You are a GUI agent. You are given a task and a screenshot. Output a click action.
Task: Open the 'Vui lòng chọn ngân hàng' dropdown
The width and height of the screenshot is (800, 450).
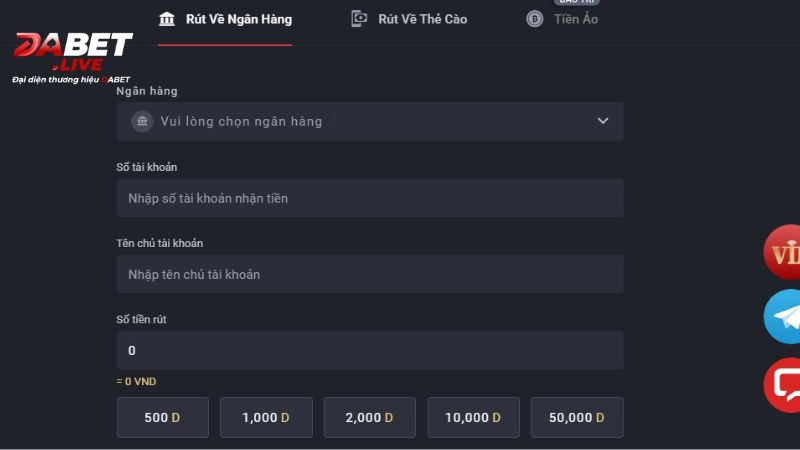[370, 121]
